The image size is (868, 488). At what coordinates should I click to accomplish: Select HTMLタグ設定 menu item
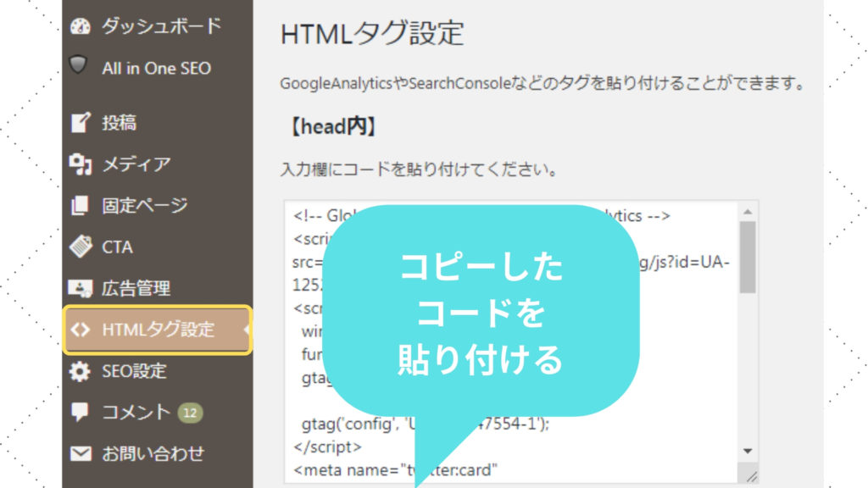coord(158,330)
